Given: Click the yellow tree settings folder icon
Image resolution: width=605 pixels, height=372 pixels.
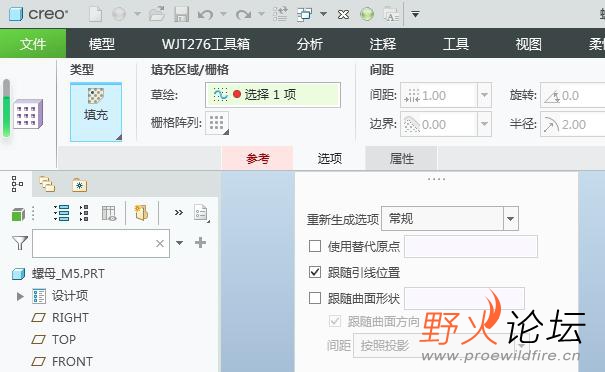Looking at the screenshot, I should coord(141,213).
